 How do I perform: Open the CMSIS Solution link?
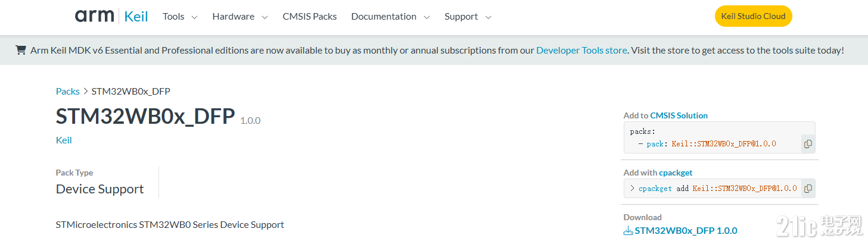[679, 115]
